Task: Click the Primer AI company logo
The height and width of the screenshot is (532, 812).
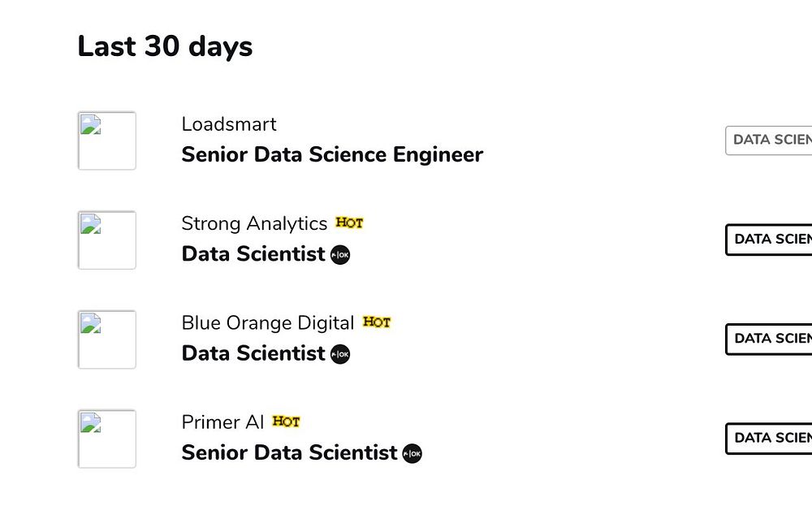Action: (106, 439)
